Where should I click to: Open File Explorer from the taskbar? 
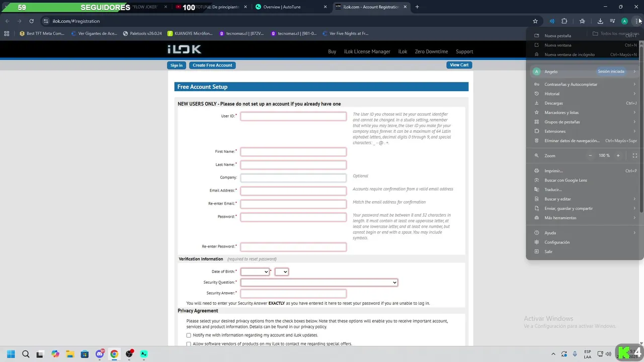(70, 354)
